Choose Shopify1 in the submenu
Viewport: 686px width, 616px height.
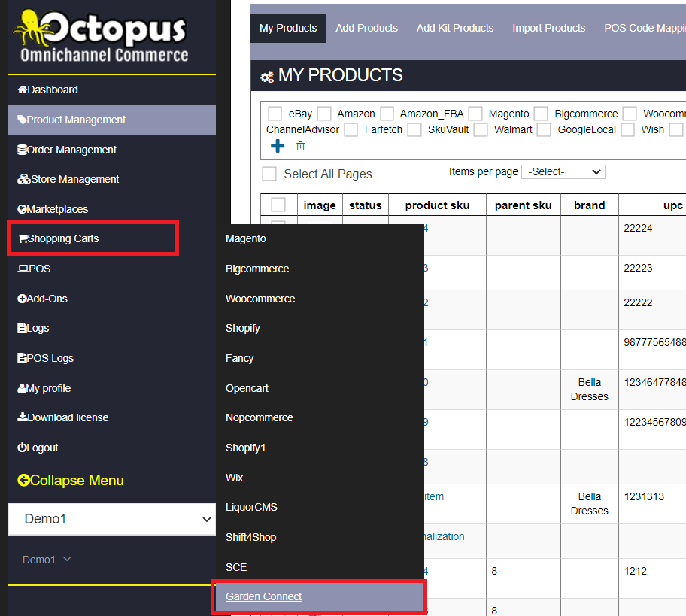(x=245, y=448)
